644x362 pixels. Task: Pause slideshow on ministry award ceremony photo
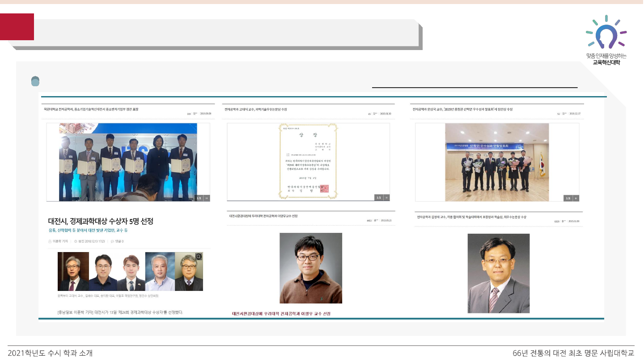[x=207, y=198]
